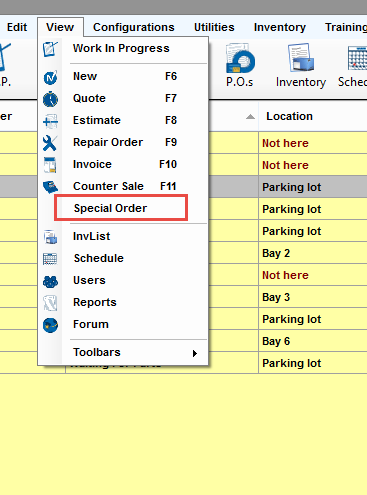Choose Invoice F10 menu entry
This screenshot has height=495, width=367.
(123, 165)
